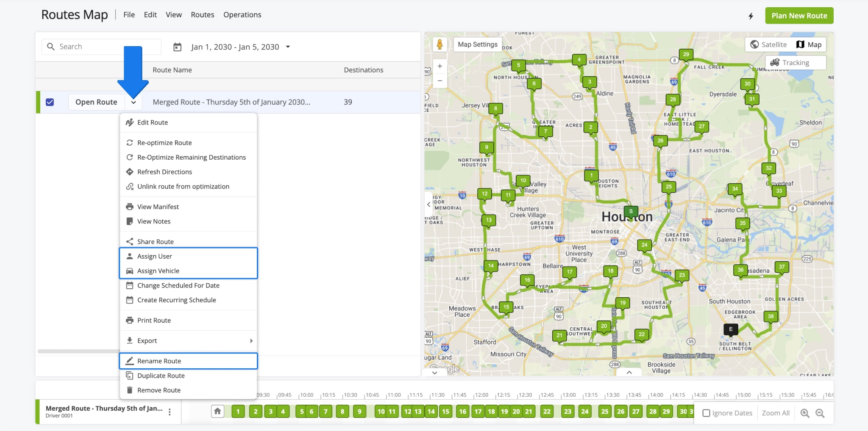Image resolution: width=868 pixels, height=431 pixels.
Task: Click the Zoom All button
Action: (776, 412)
